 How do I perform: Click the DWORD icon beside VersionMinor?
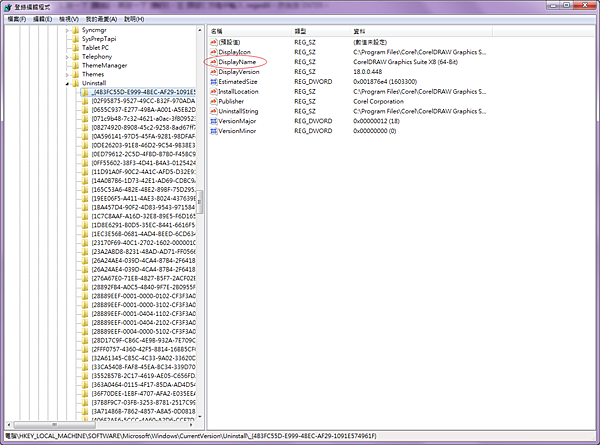(214, 131)
